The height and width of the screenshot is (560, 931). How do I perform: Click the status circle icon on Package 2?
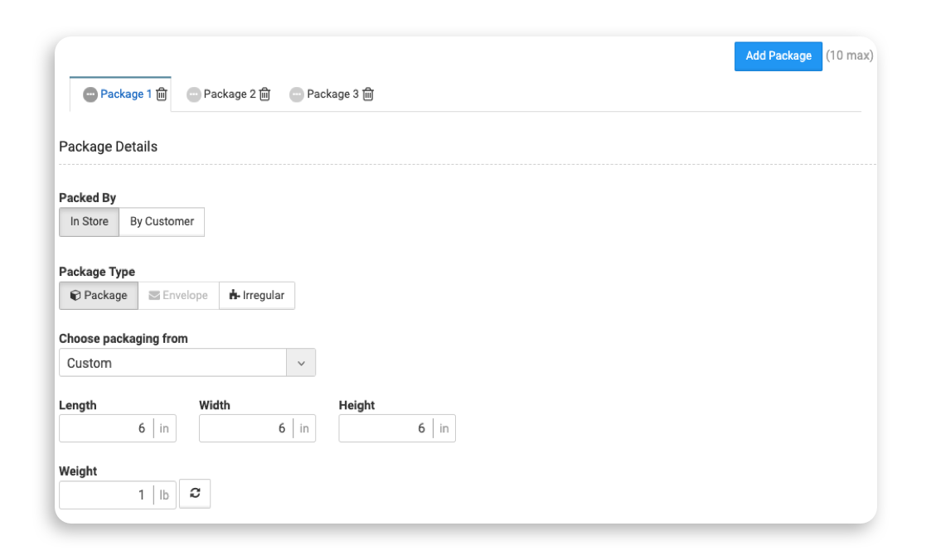[x=193, y=94]
